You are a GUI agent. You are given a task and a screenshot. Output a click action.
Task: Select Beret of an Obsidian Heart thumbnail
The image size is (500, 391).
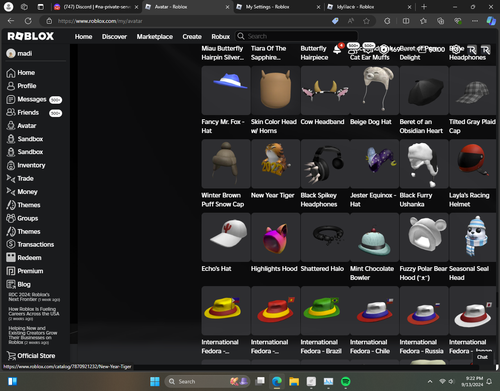coord(424,90)
